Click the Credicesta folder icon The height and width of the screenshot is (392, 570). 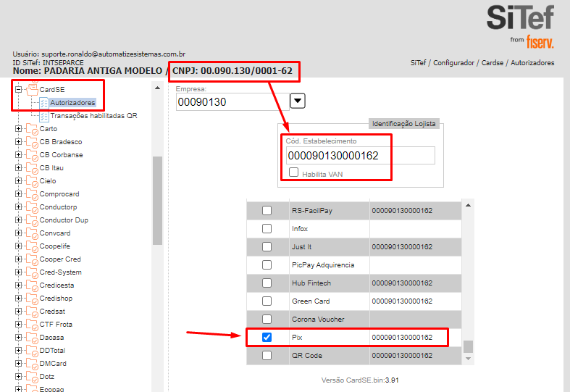click(32, 285)
